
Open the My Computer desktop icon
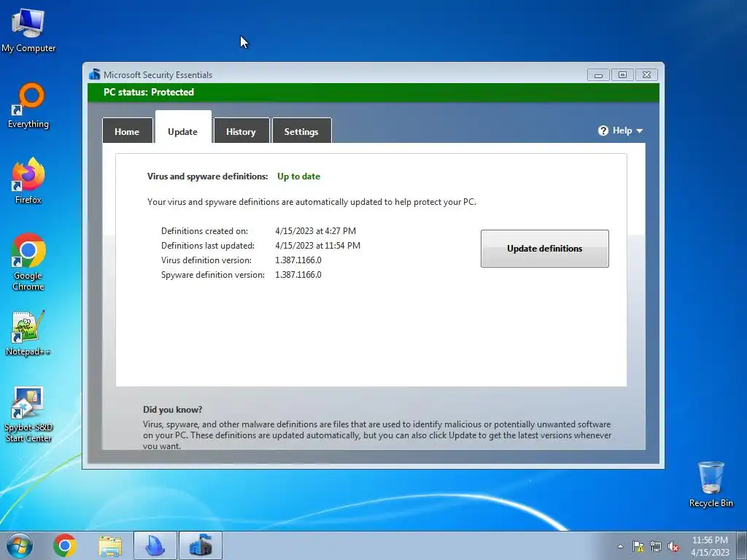[28, 30]
